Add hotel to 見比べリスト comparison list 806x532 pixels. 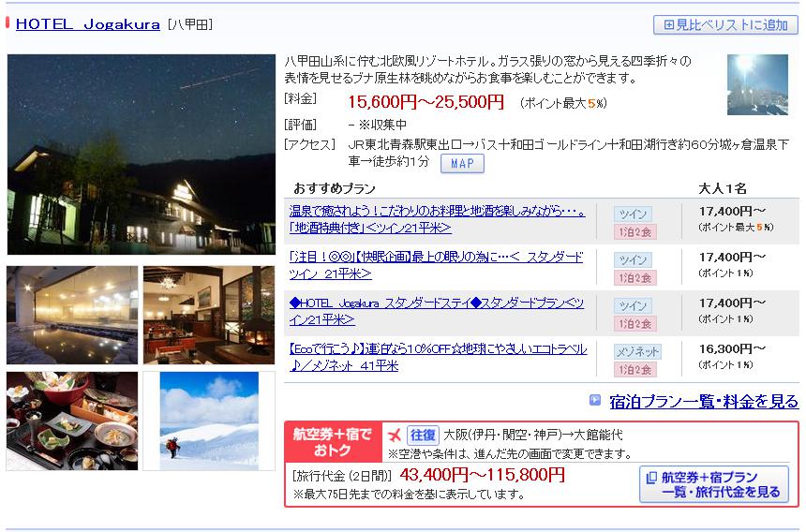725,24
